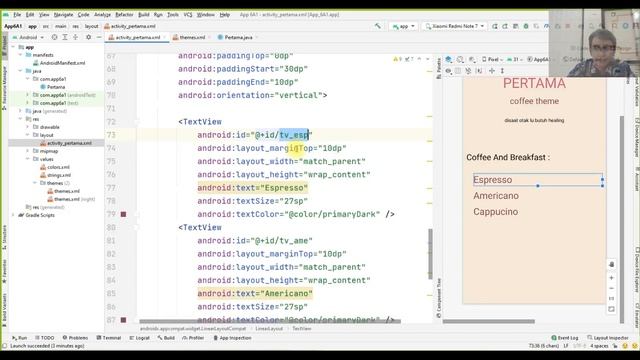Viewport: 640px width, 360px height.
Task: Collapse the values folder
Action: click(x=28, y=159)
